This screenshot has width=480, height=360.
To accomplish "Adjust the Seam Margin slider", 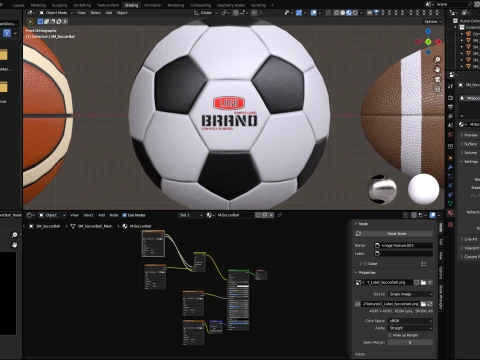I will 410,342.
